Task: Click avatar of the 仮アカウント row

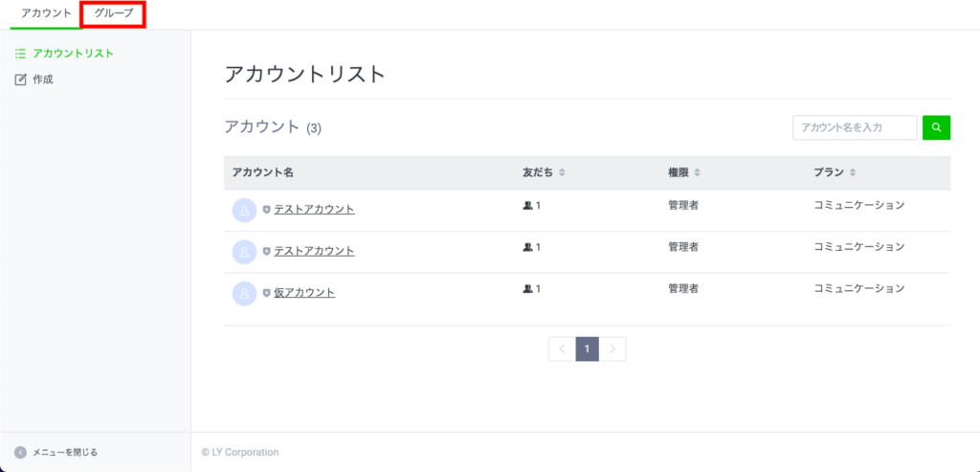Action: tap(244, 293)
